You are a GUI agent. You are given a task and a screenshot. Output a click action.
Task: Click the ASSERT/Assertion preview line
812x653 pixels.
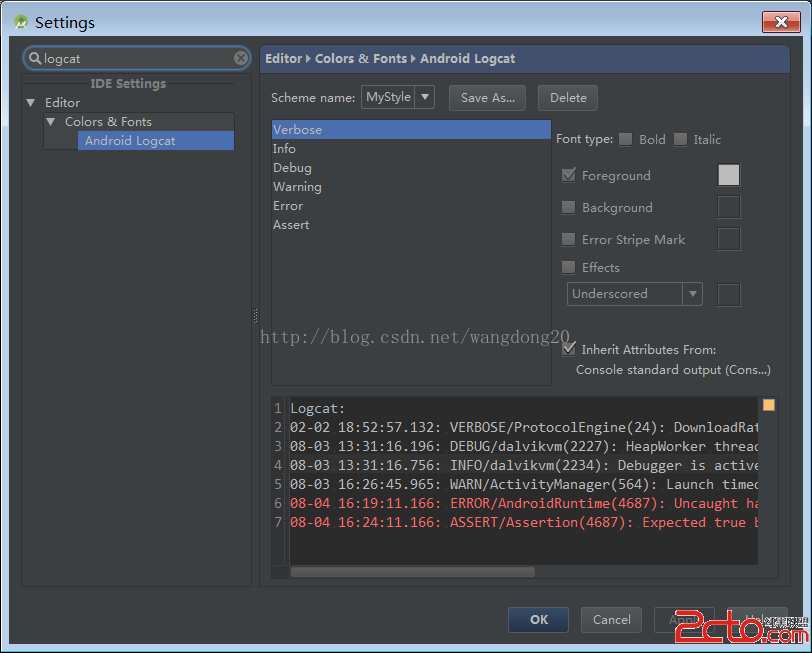[x=524, y=522]
